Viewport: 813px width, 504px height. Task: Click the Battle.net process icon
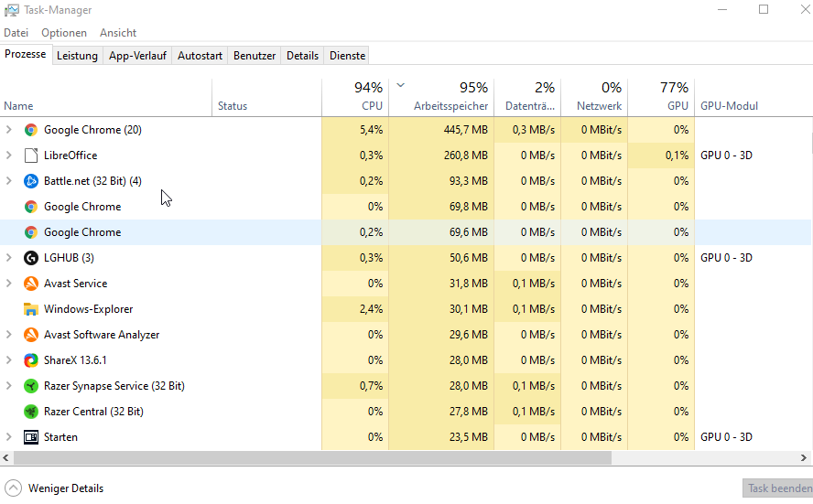31,181
